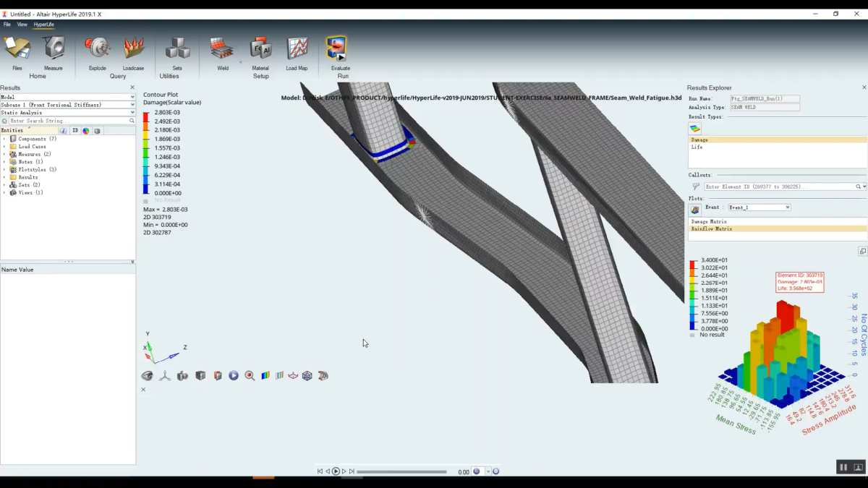Click the color wheel icon in Entities header
Viewport: 868px width, 488px height.
click(86, 131)
